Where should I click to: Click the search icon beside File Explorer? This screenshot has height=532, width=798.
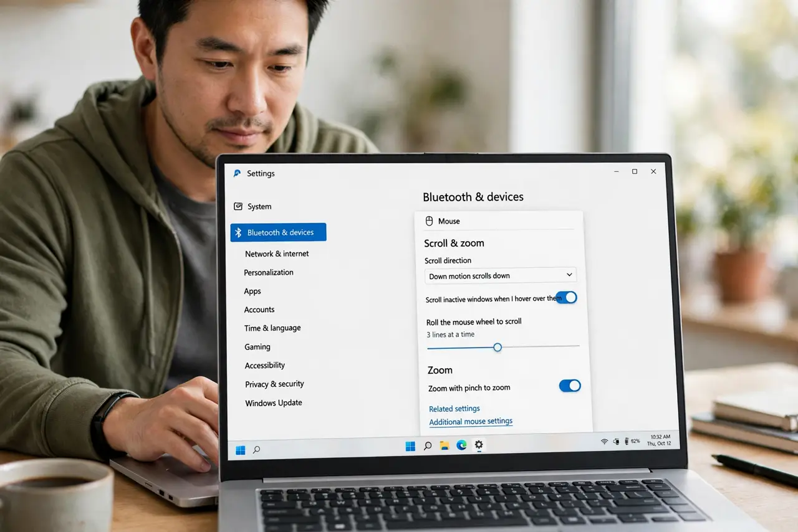(428, 445)
